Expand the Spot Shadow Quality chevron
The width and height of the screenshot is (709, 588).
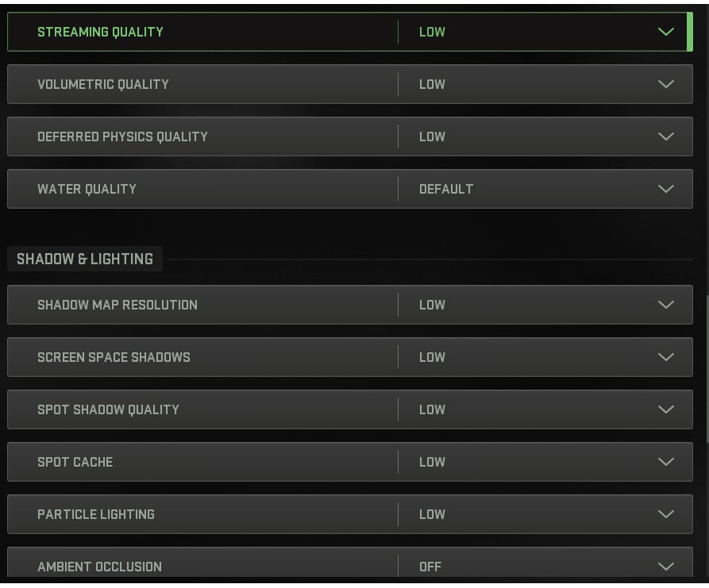[x=666, y=409]
